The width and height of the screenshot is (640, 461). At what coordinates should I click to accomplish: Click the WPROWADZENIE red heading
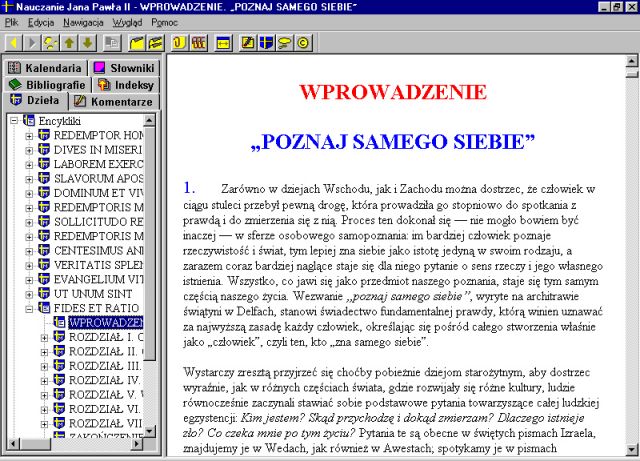393,92
